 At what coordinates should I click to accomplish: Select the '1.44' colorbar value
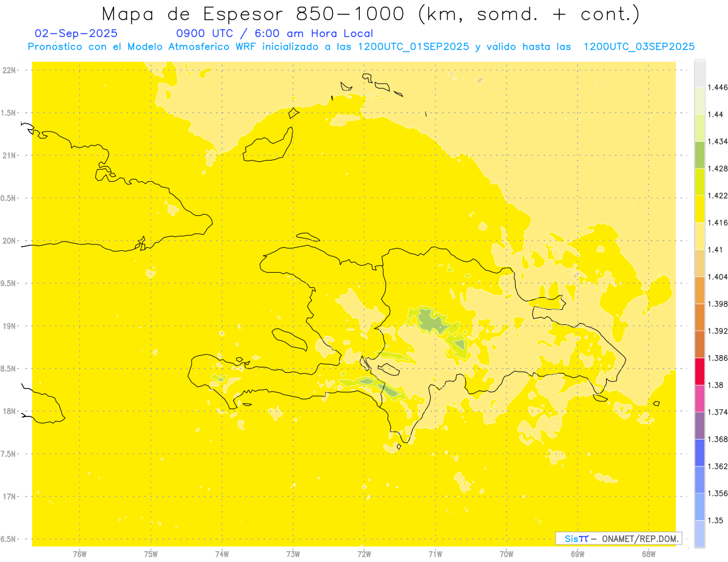click(716, 115)
